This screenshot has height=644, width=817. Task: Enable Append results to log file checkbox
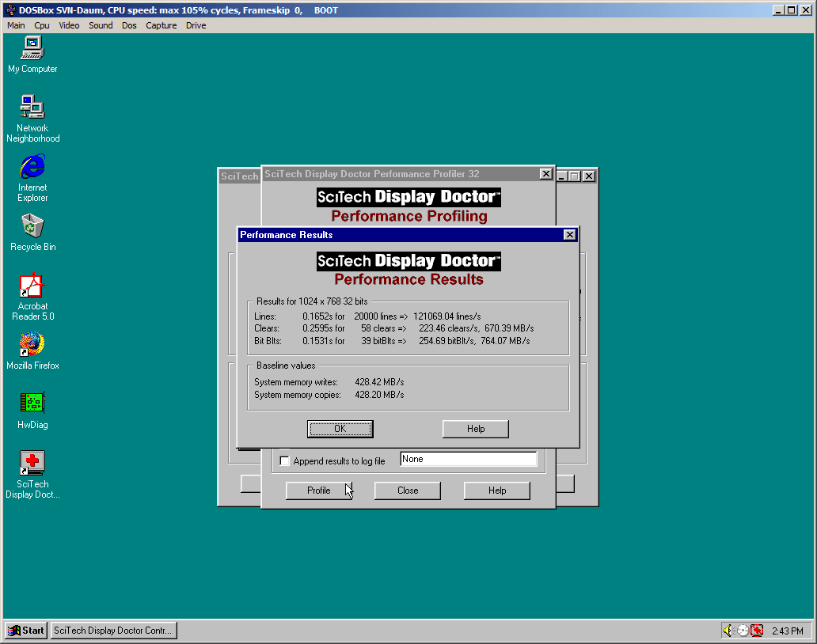click(284, 460)
